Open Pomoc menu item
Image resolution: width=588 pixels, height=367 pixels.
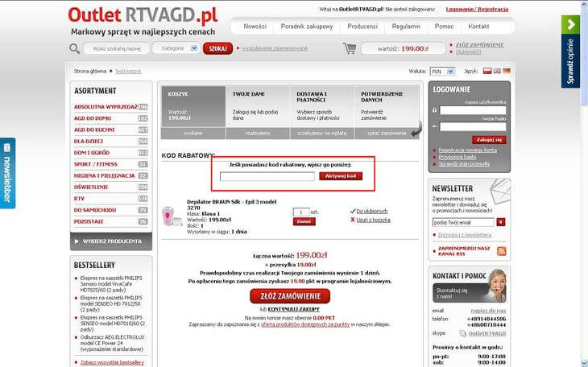pyautogui.click(x=444, y=27)
